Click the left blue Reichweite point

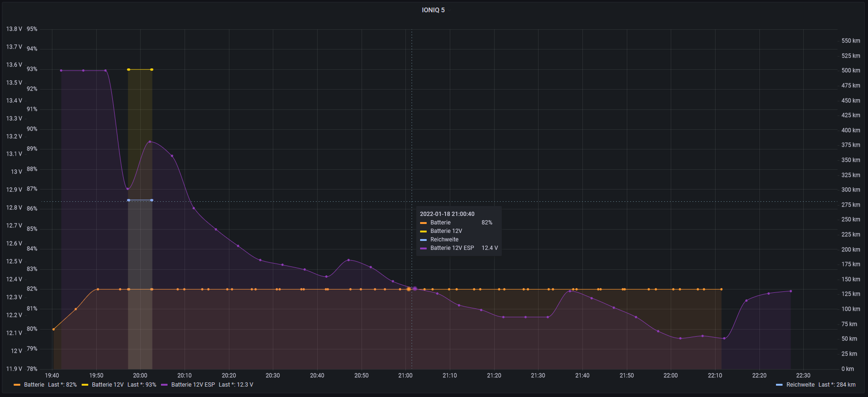pyautogui.click(x=128, y=200)
